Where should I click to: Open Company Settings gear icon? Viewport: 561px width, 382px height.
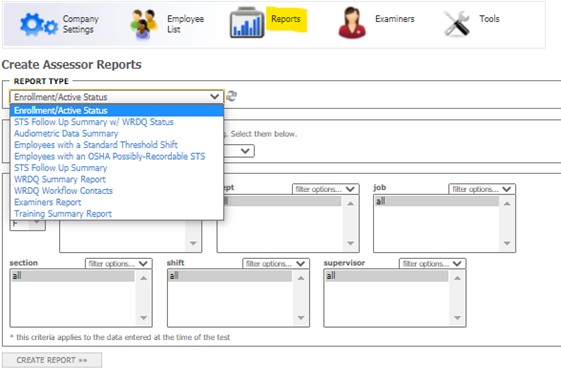click(x=39, y=24)
